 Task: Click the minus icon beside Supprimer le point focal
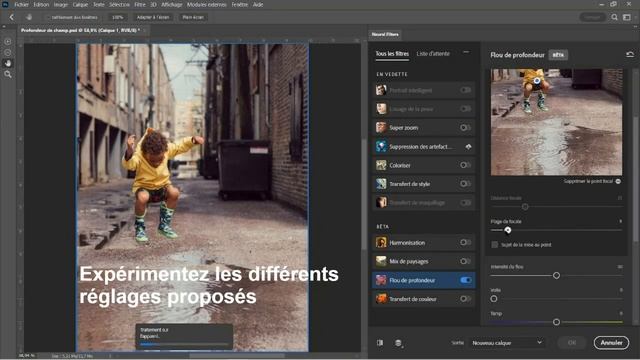[x=618, y=181]
